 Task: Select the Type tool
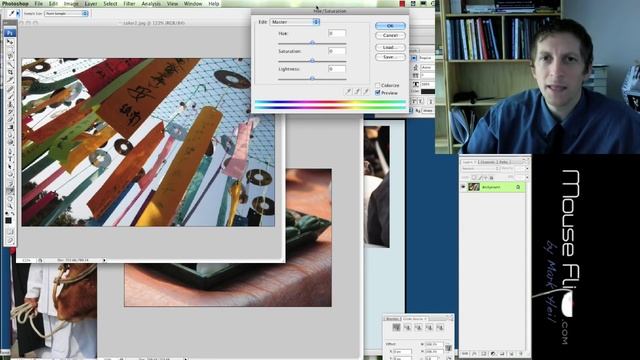(10, 159)
